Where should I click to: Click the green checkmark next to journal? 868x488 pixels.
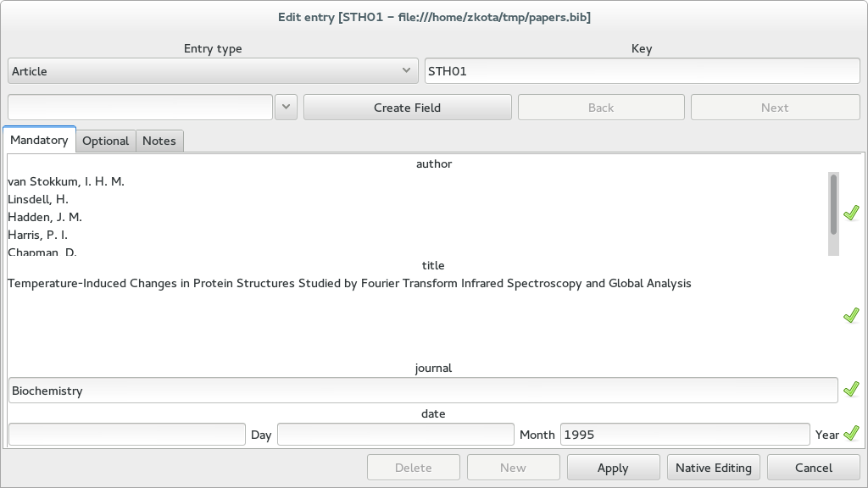[851, 390]
